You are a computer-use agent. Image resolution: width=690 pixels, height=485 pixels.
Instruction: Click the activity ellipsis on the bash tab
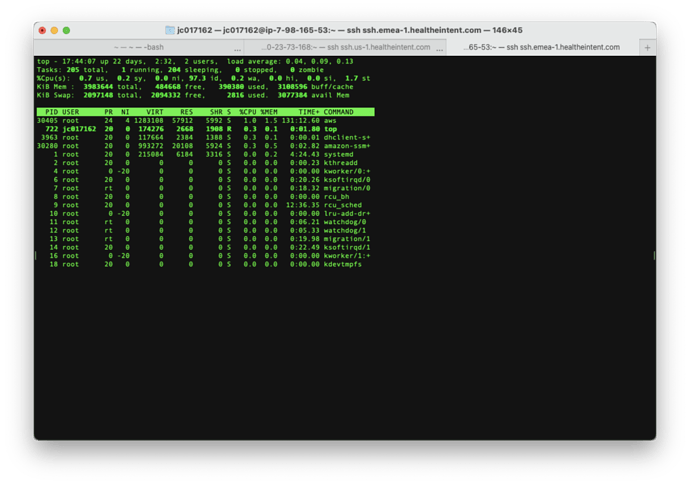[x=238, y=49]
